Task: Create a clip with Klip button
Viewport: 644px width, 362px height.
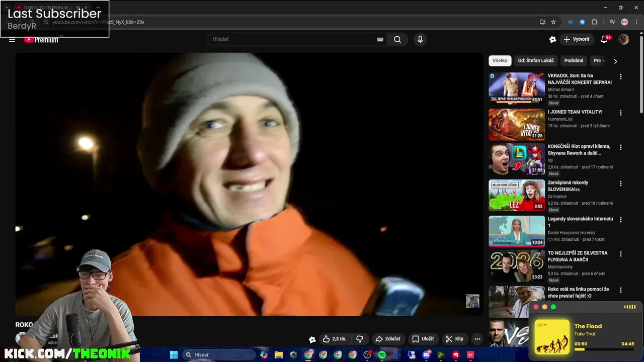Action: pyautogui.click(x=454, y=339)
